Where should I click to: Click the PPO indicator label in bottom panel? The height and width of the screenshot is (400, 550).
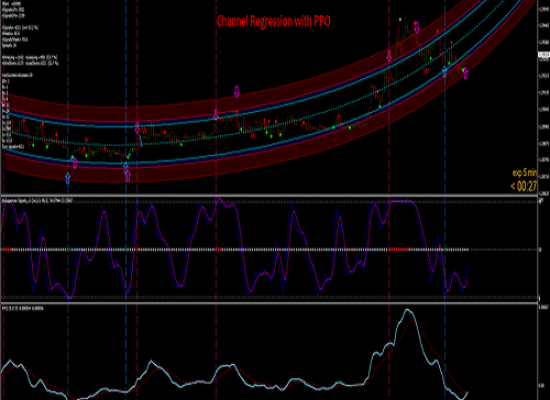point(23,308)
